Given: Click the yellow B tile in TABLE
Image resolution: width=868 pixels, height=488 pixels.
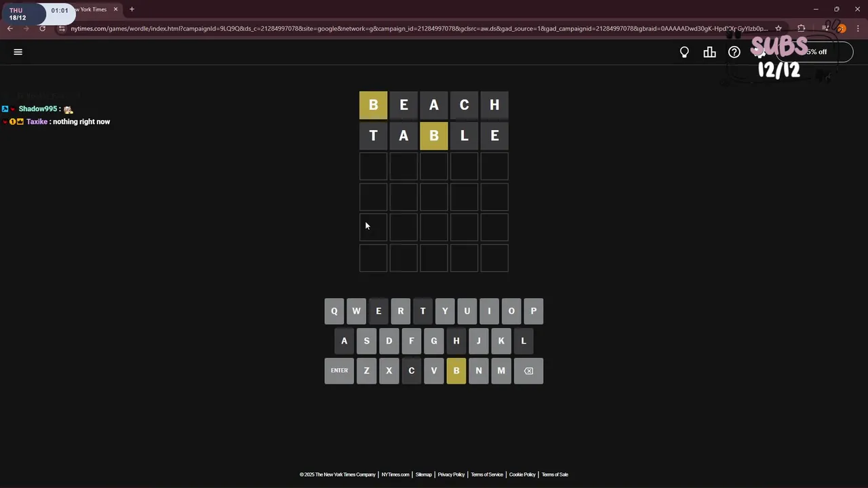Looking at the screenshot, I should pos(434,136).
